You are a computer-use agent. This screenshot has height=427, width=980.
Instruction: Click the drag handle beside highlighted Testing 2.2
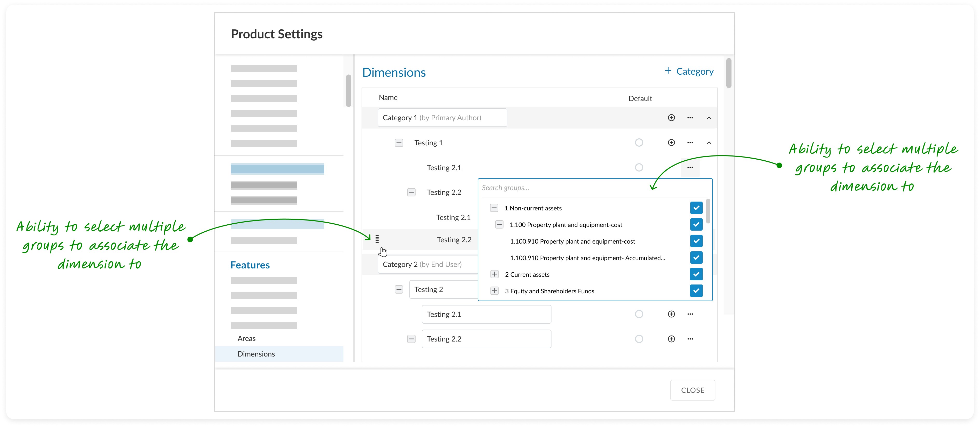pos(377,239)
